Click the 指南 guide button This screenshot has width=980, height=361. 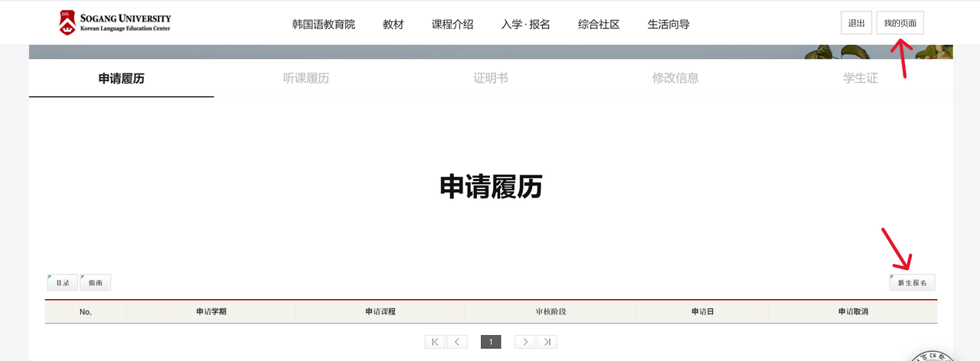(95, 282)
